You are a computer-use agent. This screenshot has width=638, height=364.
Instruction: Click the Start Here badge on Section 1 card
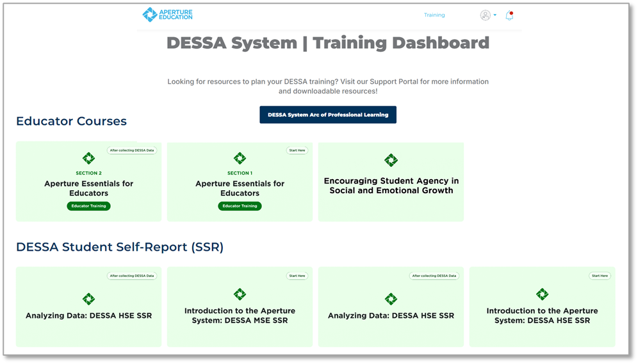coord(297,150)
